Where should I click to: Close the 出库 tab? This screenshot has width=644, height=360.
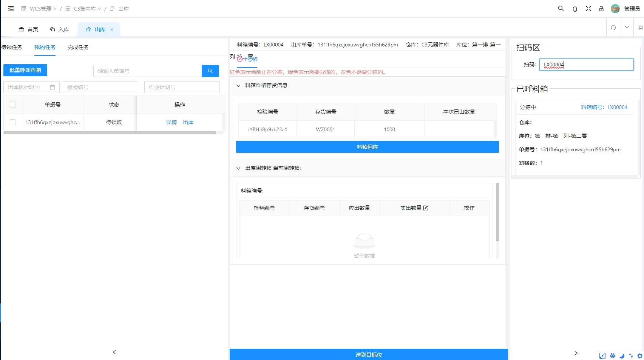(112, 29)
